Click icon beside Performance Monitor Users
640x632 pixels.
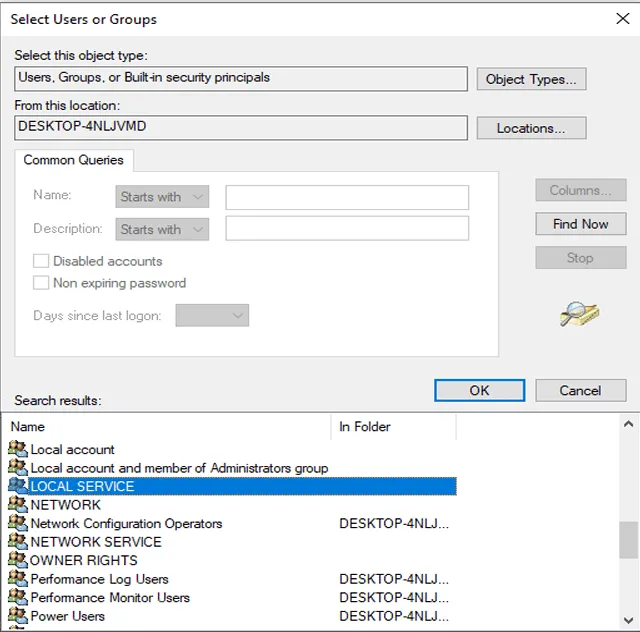[x=18, y=597]
